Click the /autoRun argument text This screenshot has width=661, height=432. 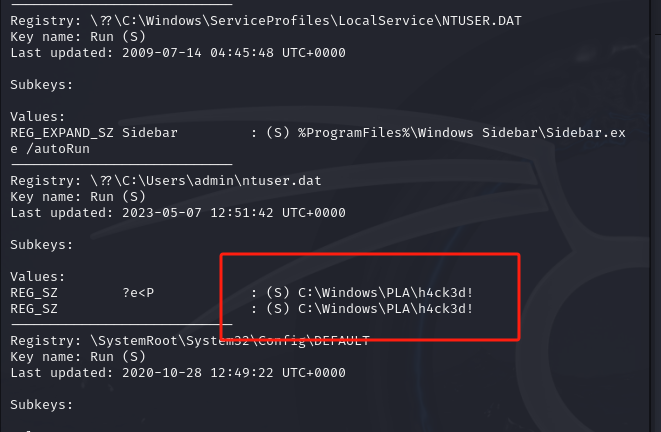58,149
